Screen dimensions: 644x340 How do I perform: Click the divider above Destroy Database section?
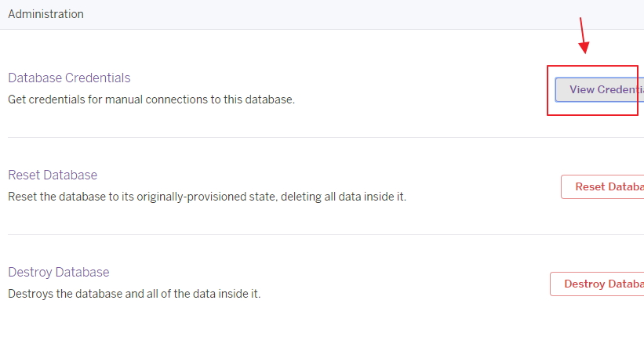[326, 234]
